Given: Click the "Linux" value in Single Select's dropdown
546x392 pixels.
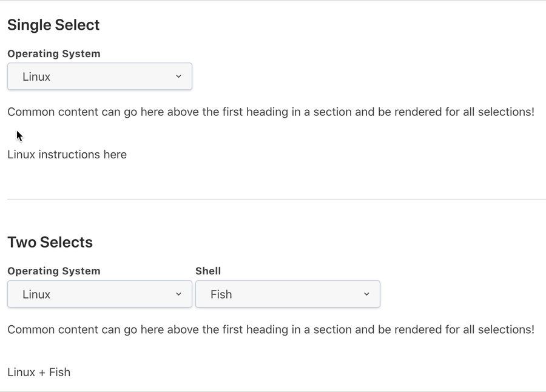Looking at the screenshot, I should pos(36,77).
